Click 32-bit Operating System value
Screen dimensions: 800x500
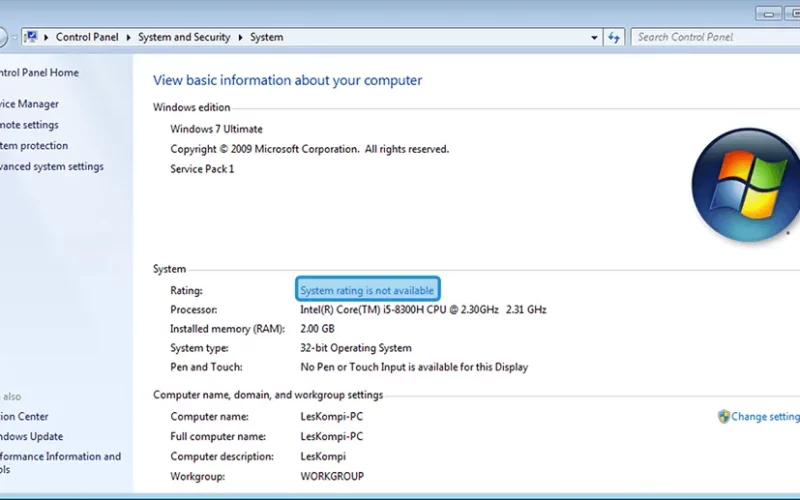pyautogui.click(x=356, y=348)
